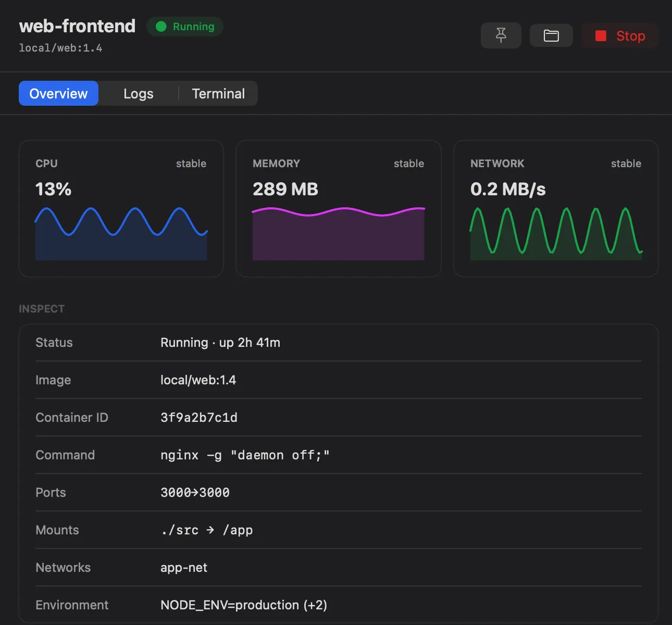672x625 pixels.
Task: Click the NODE_ENV=production (+2) value
Action: tap(244, 605)
